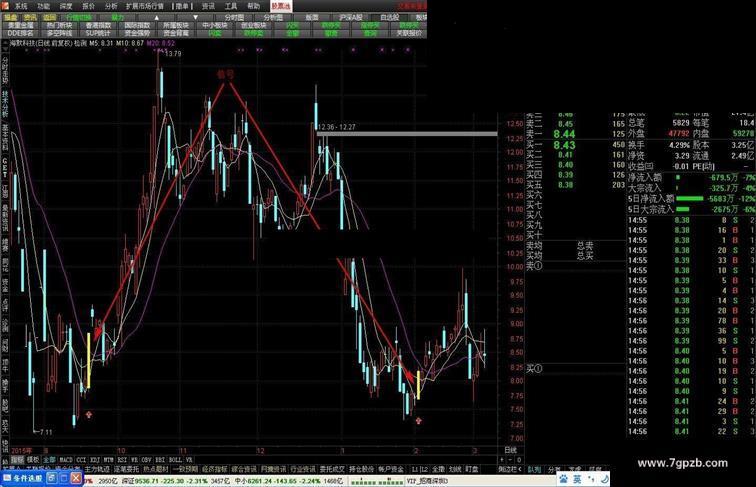Open the 综合资讯 bottom tab
This screenshot has width=756, height=487.
pos(244,469)
